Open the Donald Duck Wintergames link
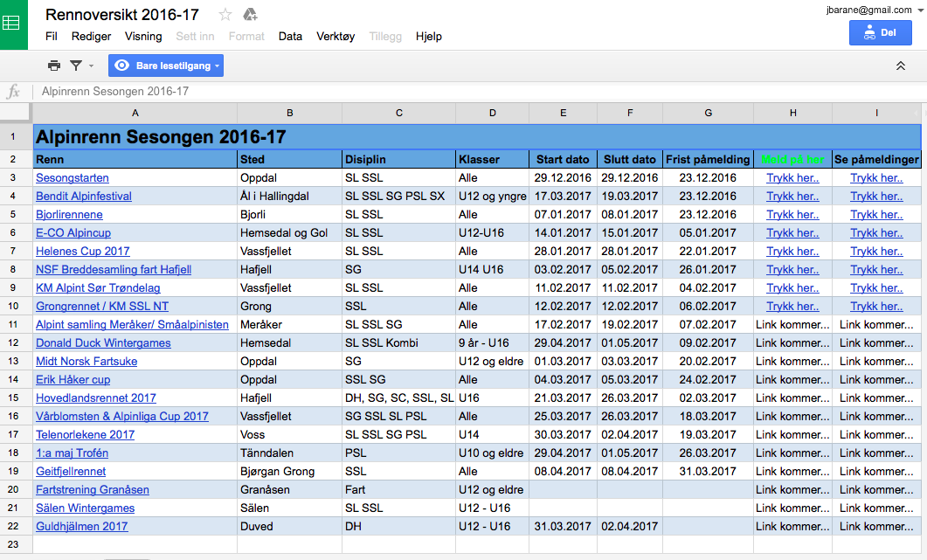Image resolution: width=927 pixels, height=560 pixels. pos(103,342)
